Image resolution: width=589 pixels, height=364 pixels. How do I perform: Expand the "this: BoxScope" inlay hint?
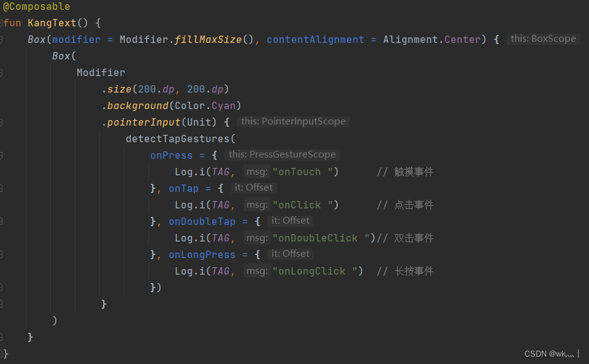tap(543, 38)
